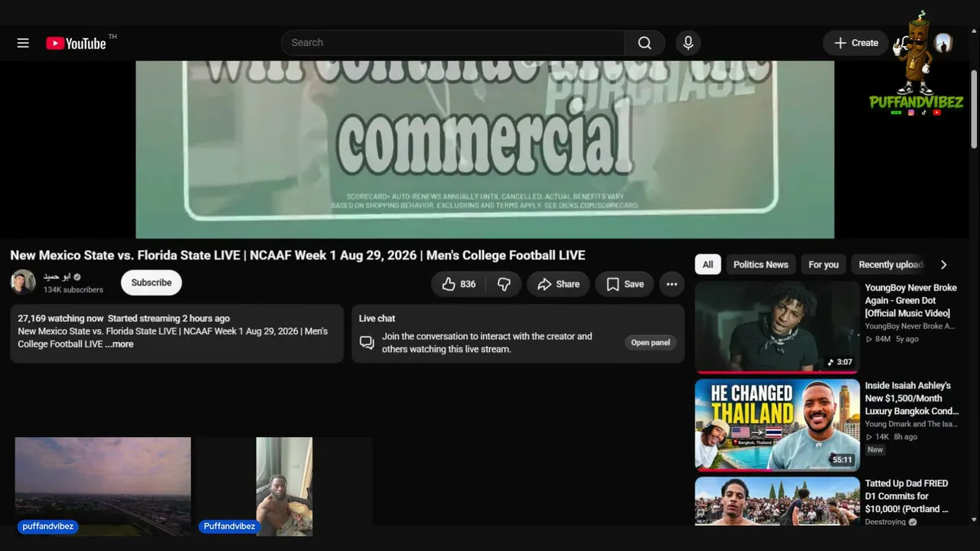Visit Young Dmark and The Isa... channel

point(911,424)
